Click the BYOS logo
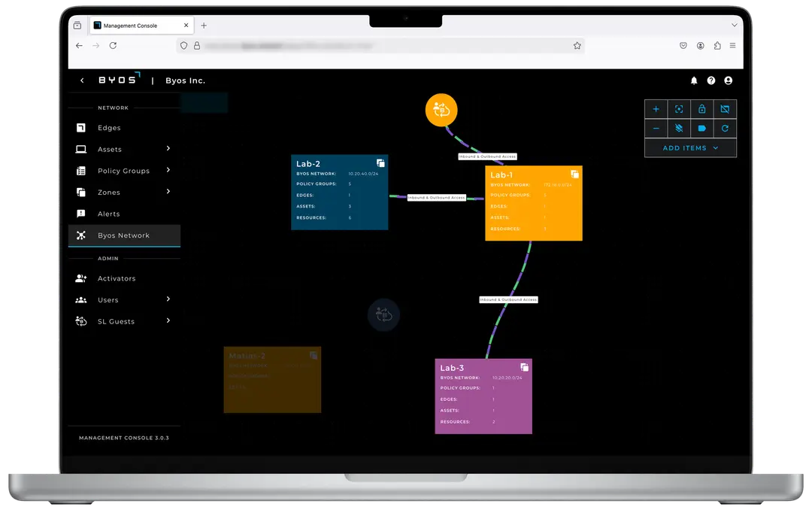 [x=119, y=79]
